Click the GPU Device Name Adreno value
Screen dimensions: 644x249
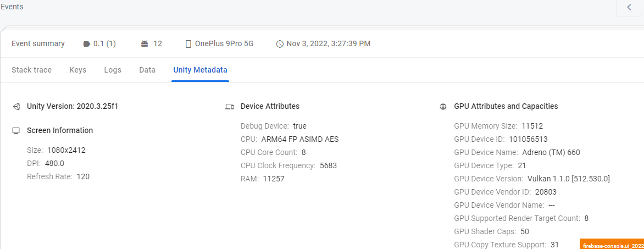click(551, 152)
